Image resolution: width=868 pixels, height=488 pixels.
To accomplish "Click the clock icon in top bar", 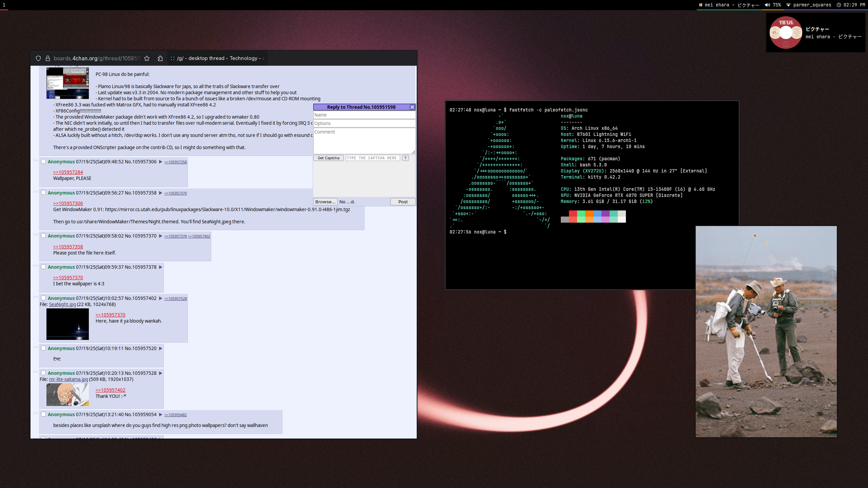I will pyautogui.click(x=839, y=5).
